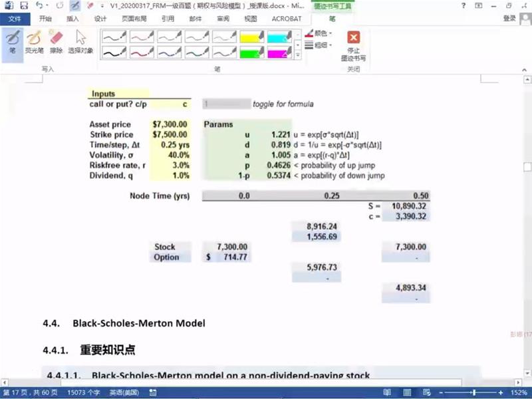
Task: Open the File tab
Action: pos(14,19)
